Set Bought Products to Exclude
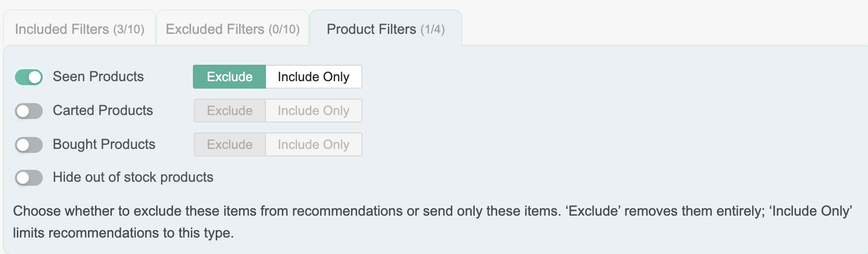The image size is (868, 254). pyautogui.click(x=230, y=144)
